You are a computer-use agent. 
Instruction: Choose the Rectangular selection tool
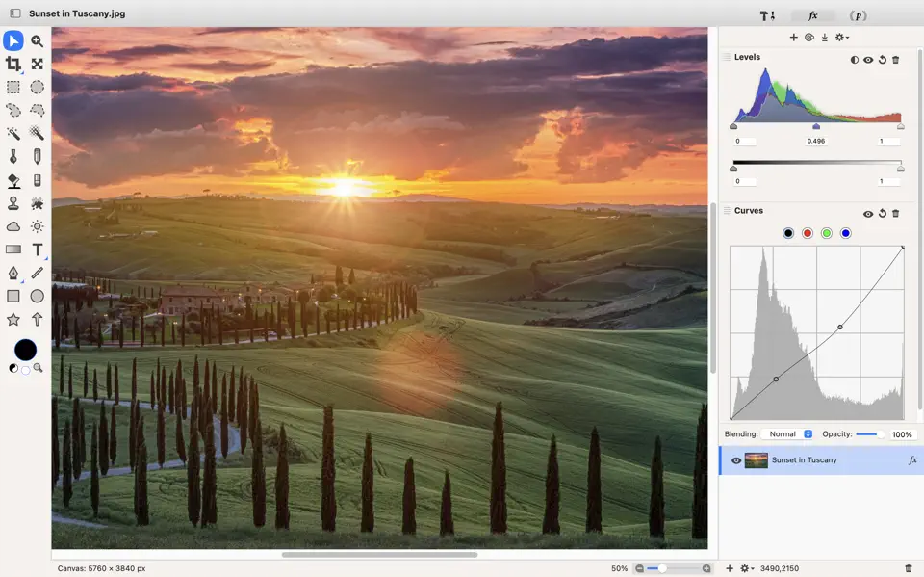(x=13, y=88)
